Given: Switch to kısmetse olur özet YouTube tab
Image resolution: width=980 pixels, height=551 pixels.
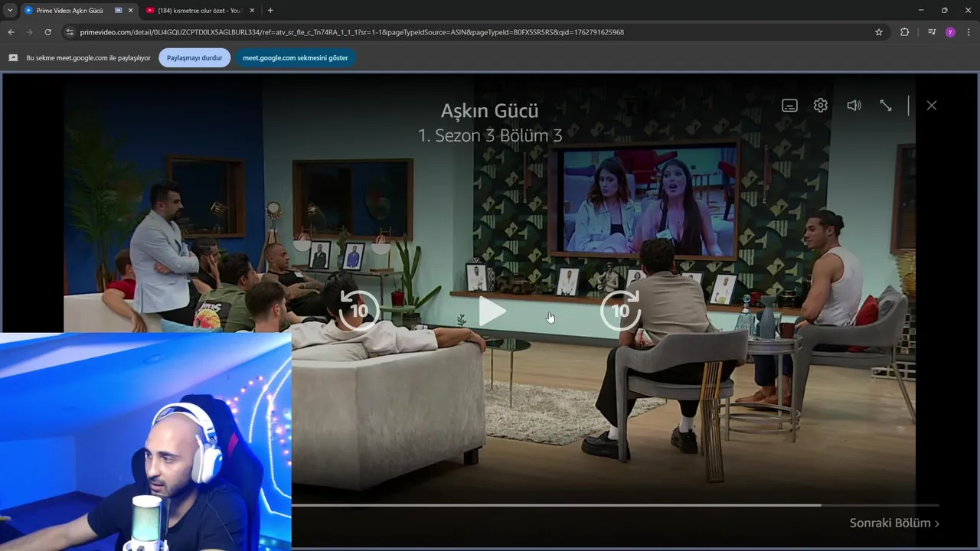Looking at the screenshot, I should click(x=199, y=10).
